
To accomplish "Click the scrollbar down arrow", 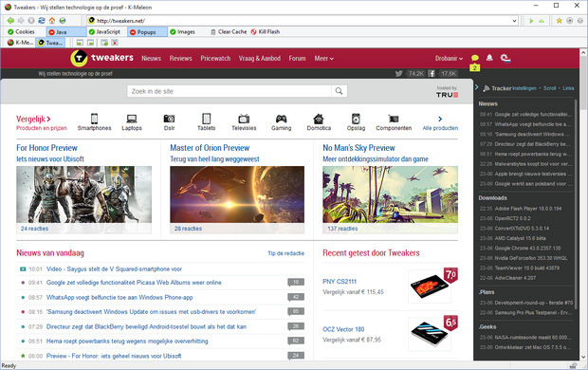I will 584,357.
